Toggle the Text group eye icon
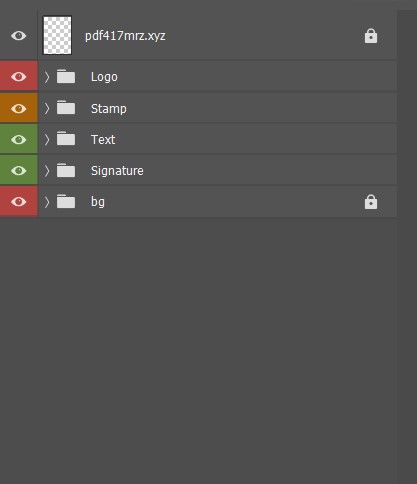 point(19,139)
